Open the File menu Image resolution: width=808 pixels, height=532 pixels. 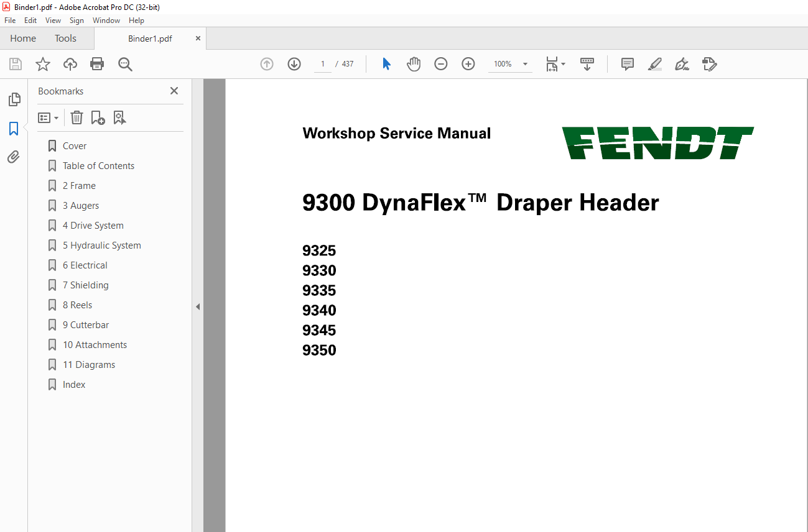(x=10, y=21)
